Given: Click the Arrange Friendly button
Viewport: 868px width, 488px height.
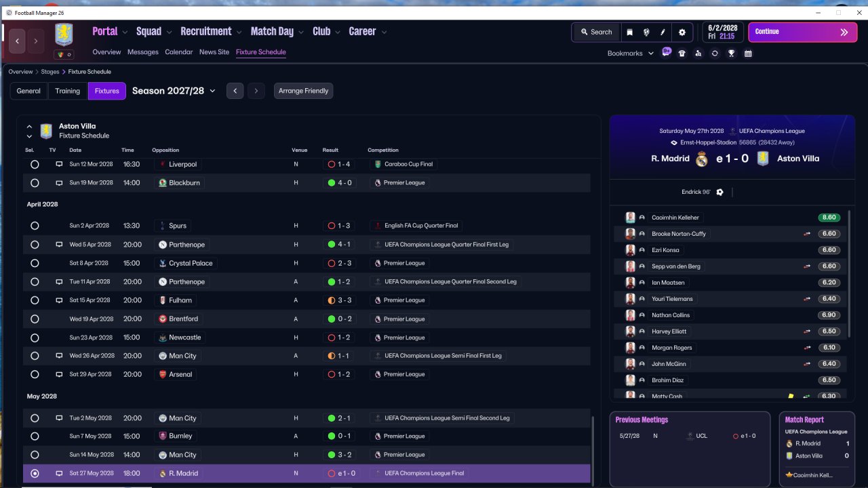Looking at the screenshot, I should (303, 91).
